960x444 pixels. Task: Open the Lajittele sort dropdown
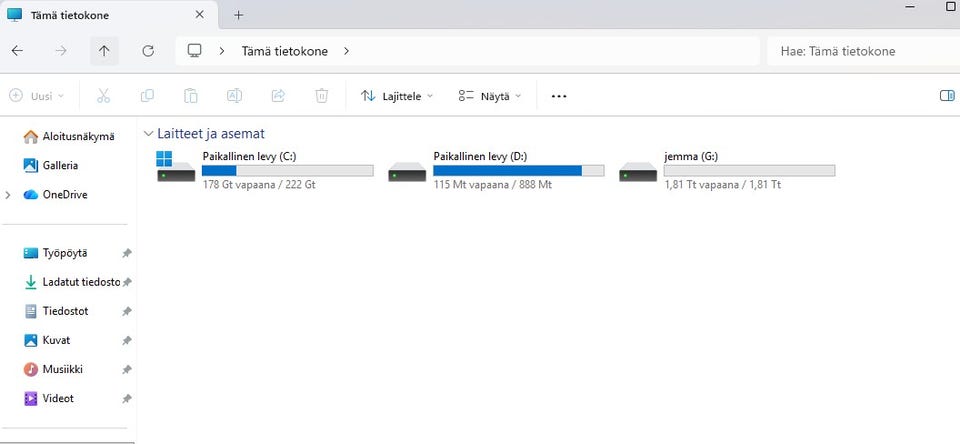point(397,96)
